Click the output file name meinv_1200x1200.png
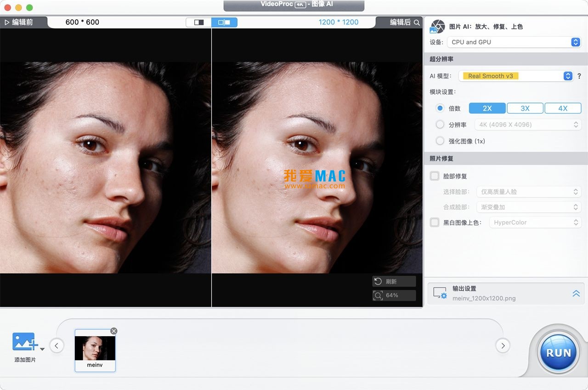The width and height of the screenshot is (588, 390). [484, 298]
